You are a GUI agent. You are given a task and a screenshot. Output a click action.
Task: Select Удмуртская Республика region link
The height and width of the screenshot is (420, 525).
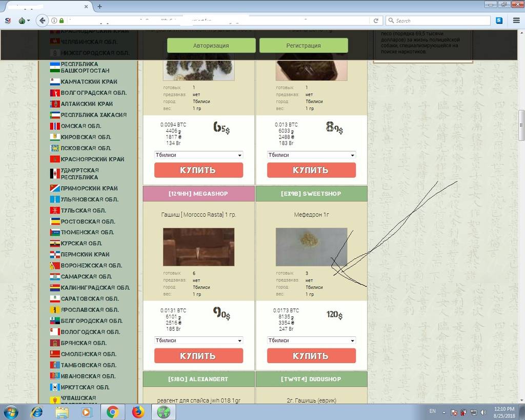[x=79, y=173]
